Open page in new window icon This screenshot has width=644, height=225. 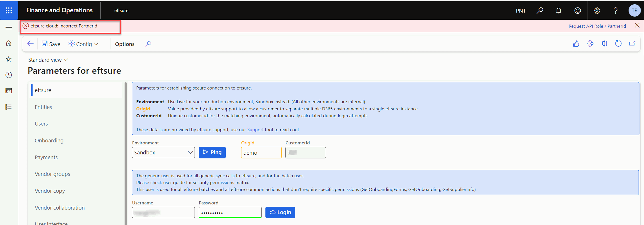[x=632, y=44]
